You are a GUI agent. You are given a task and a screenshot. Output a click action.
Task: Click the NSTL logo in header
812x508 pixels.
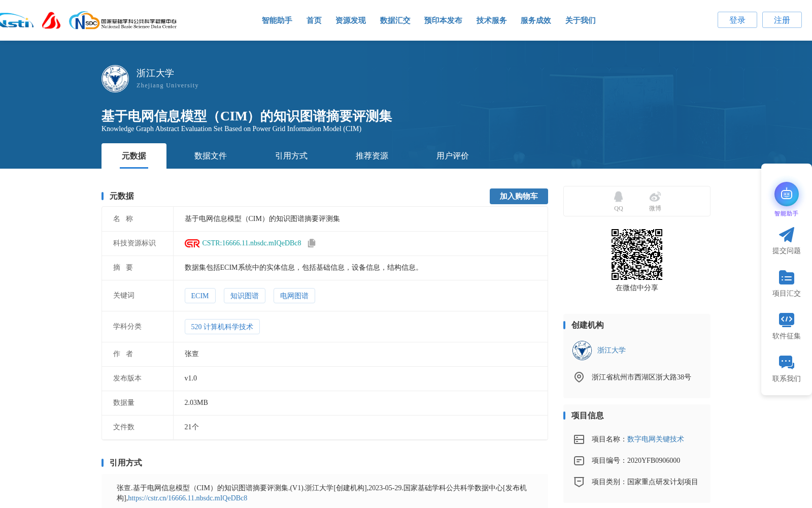pyautogui.click(x=17, y=20)
